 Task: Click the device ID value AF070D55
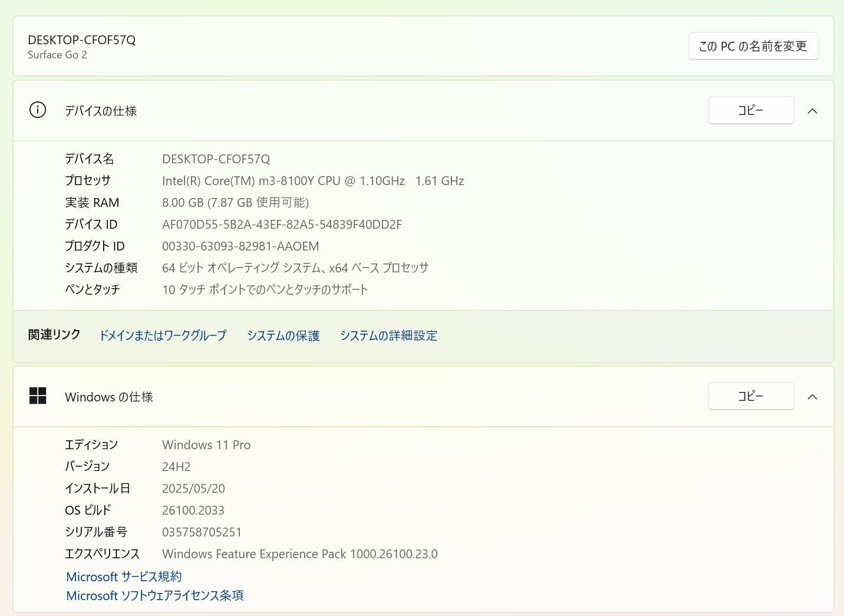click(x=282, y=225)
